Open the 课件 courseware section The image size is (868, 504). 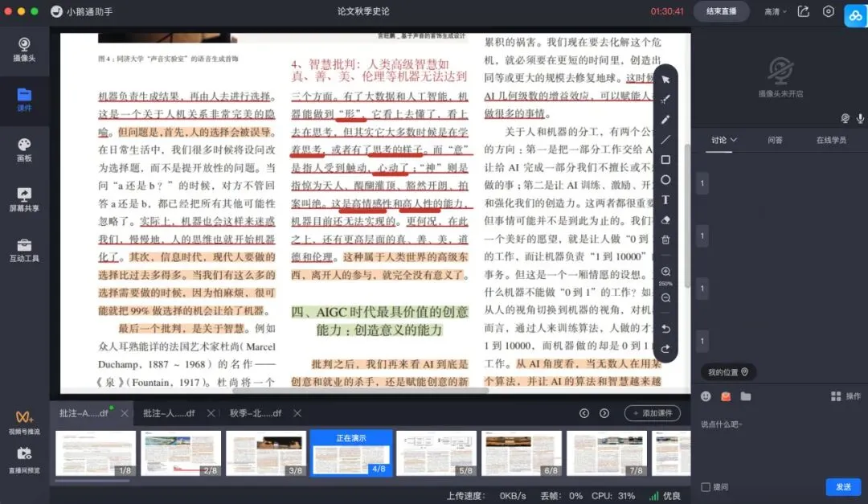coord(24,100)
